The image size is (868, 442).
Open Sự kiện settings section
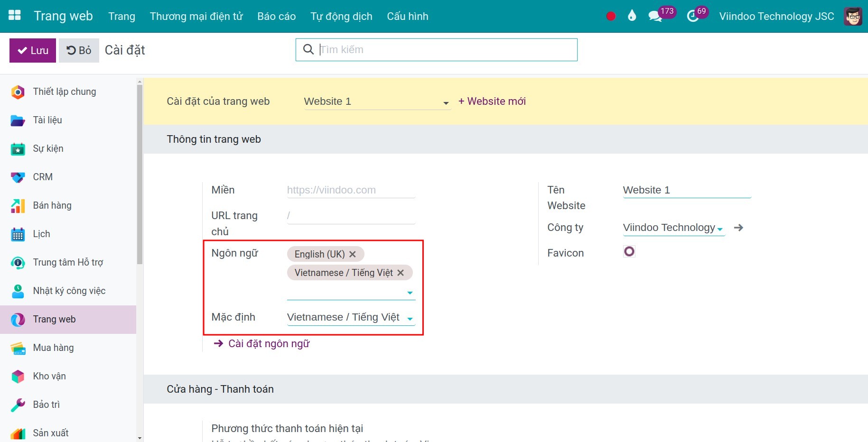(68, 148)
